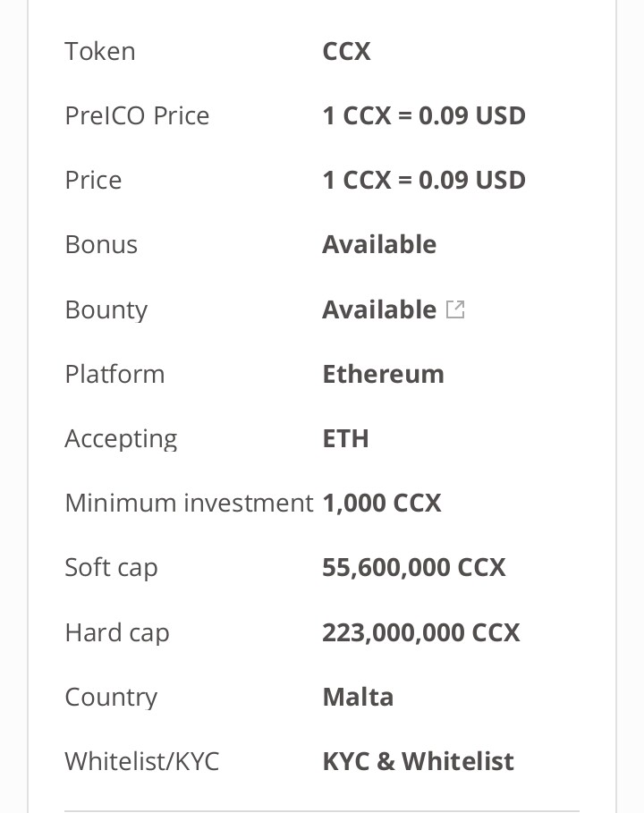Click the Ethereum platform value
Viewport: 644px width, 813px height.
click(x=383, y=374)
